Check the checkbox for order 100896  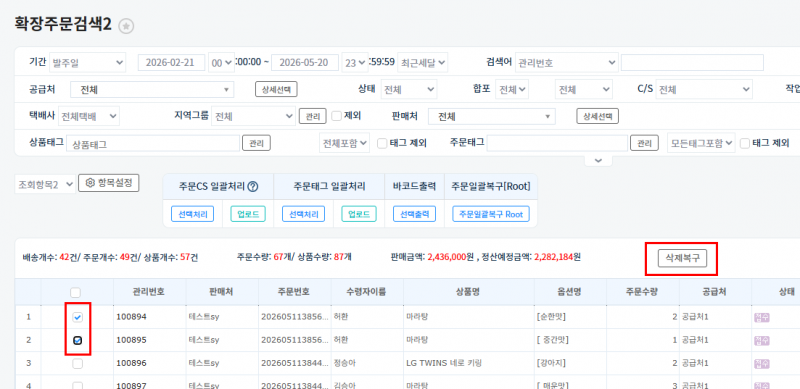[77, 364]
